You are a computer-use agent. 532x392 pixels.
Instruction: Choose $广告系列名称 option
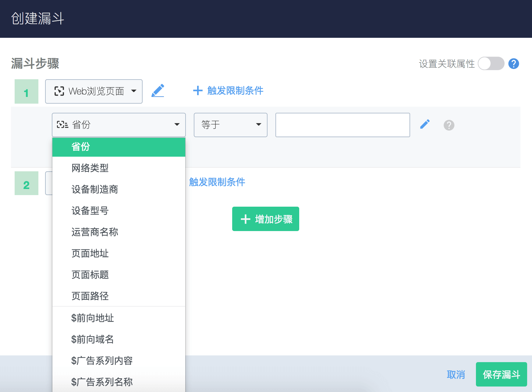point(119,382)
